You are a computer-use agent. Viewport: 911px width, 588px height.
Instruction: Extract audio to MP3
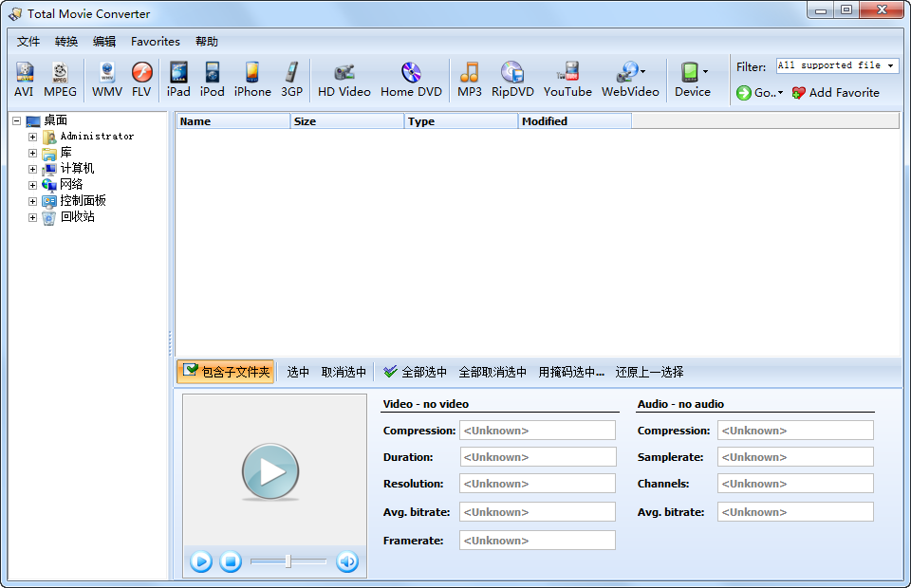coord(470,80)
